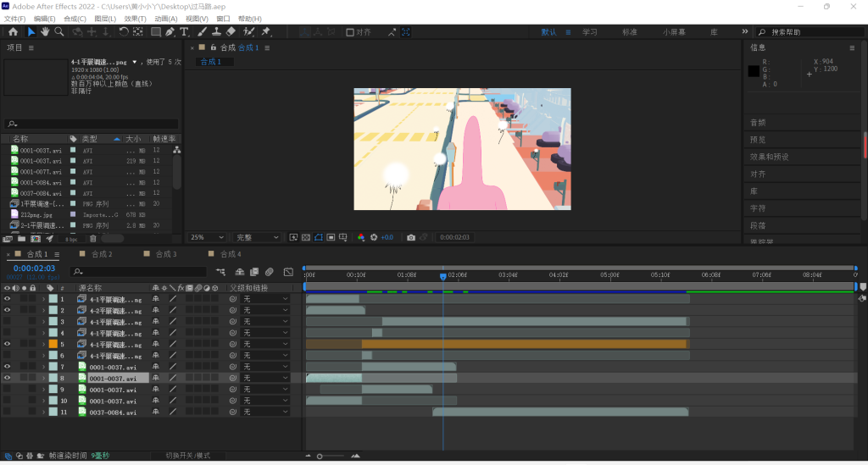This screenshot has height=465, width=868.
Task: Toggle the composition viewer lock icon
Action: pos(213,47)
